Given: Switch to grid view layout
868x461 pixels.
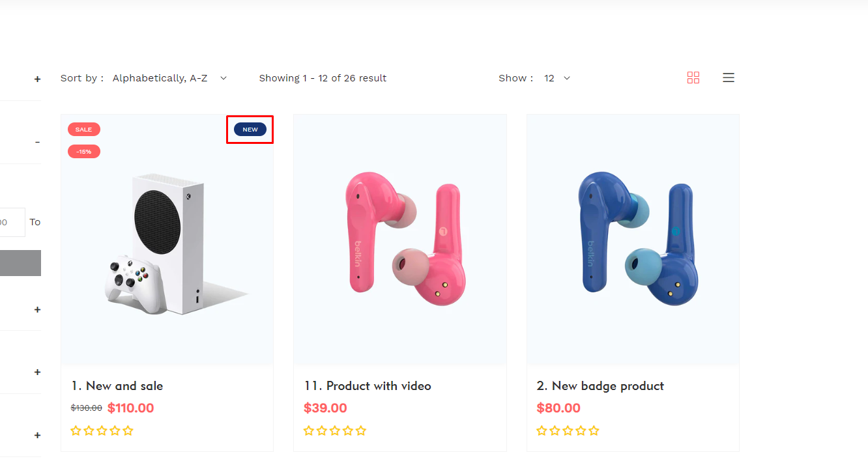Looking at the screenshot, I should pyautogui.click(x=693, y=77).
